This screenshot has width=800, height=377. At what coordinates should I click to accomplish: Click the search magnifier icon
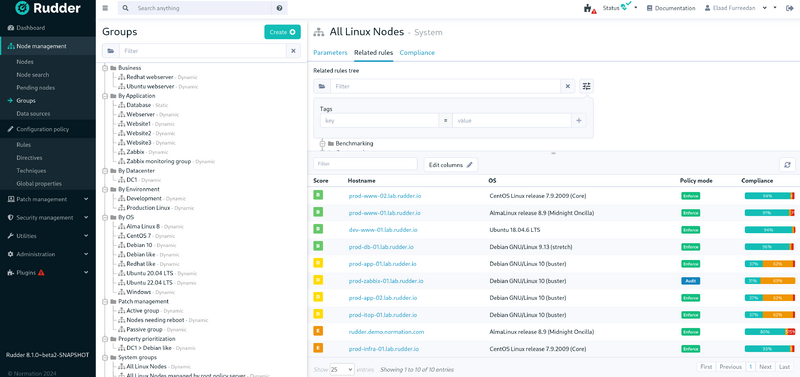(126, 8)
